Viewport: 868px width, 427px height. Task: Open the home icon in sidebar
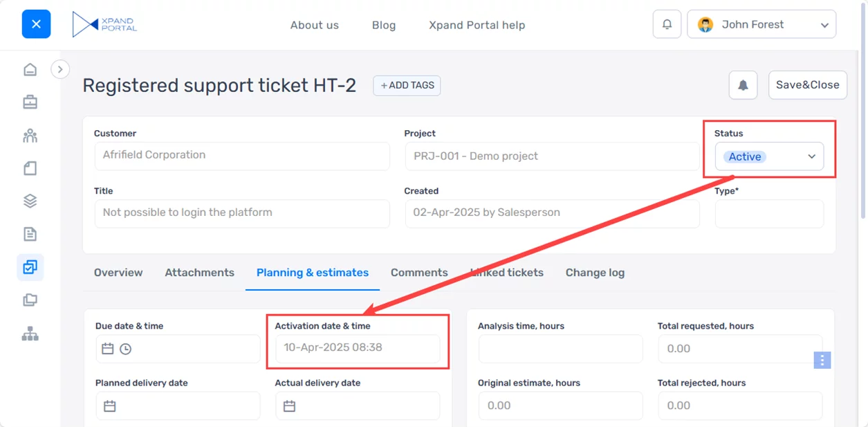(30, 69)
